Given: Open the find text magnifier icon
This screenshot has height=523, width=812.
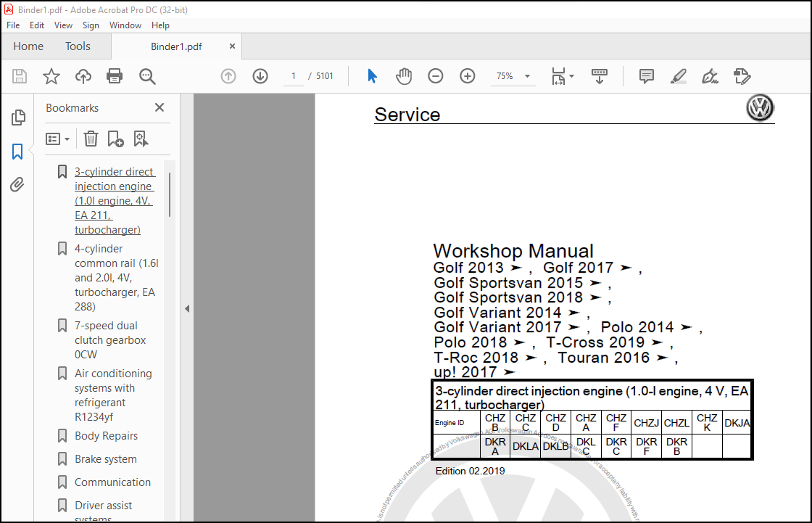Looking at the screenshot, I should [147, 76].
